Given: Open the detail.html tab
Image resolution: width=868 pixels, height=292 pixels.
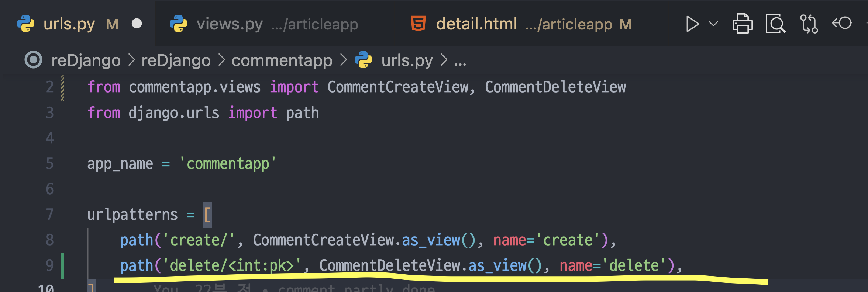Looking at the screenshot, I should coord(476,24).
